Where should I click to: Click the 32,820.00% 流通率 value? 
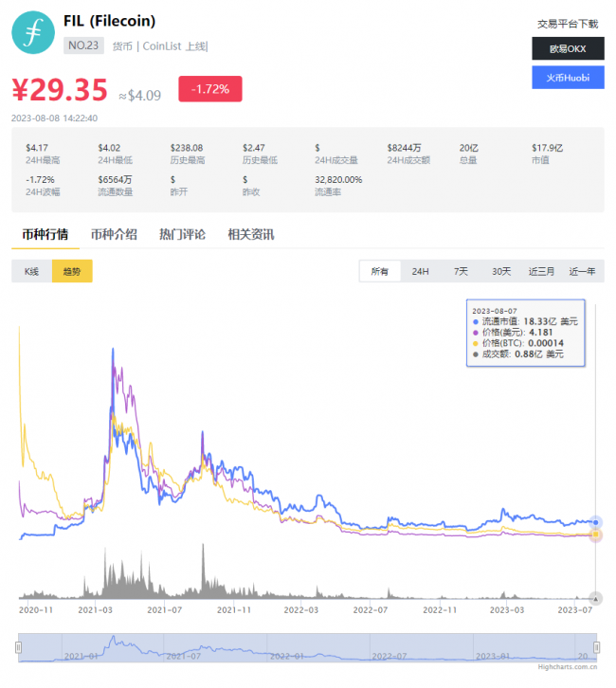pos(338,179)
